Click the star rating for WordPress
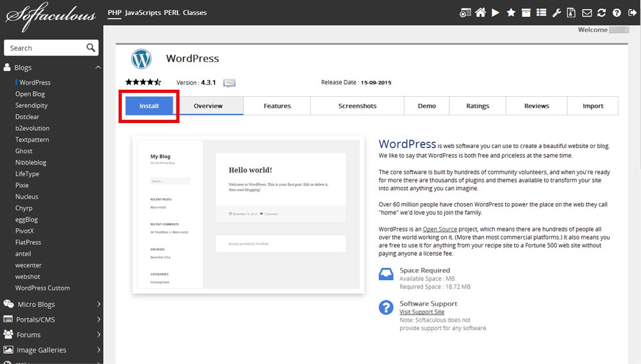Screen dimensions: 641x364 (x=143, y=82)
